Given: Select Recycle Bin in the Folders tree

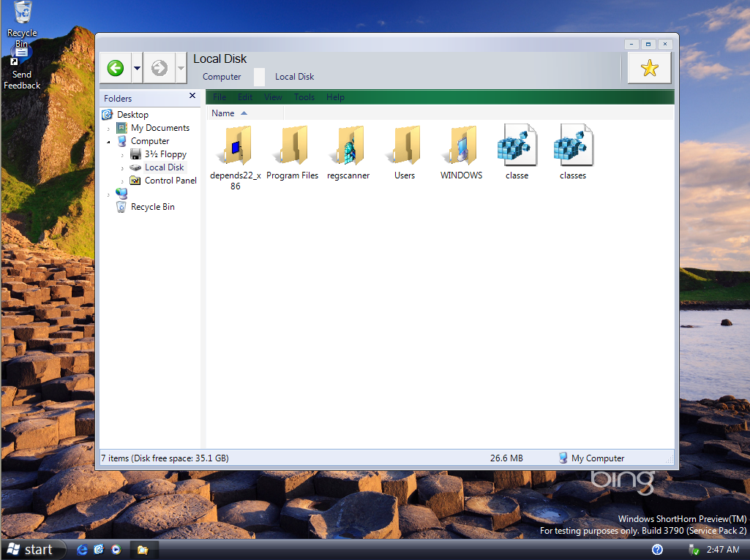Looking at the screenshot, I should point(153,206).
